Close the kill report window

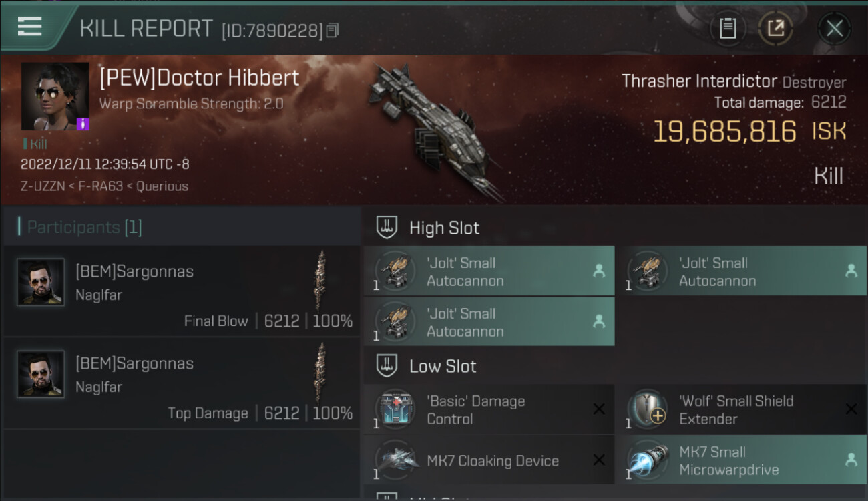[835, 29]
